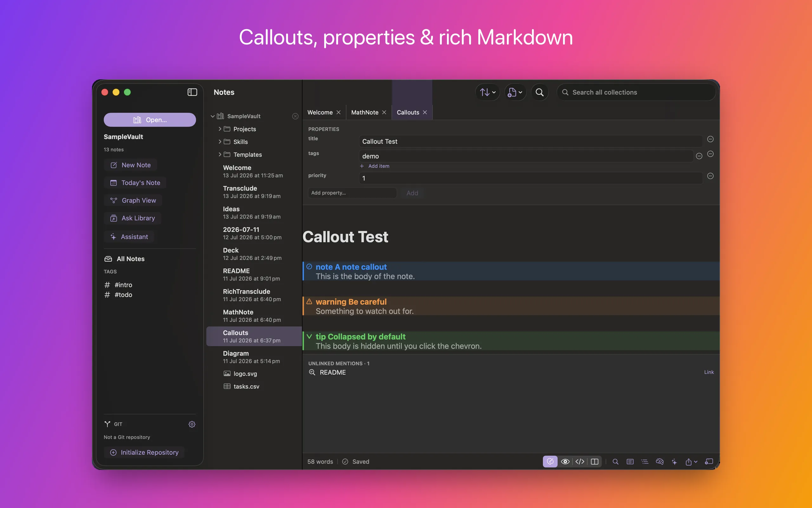
Task: Open the 2026-07-11 daily note
Action: (254, 233)
